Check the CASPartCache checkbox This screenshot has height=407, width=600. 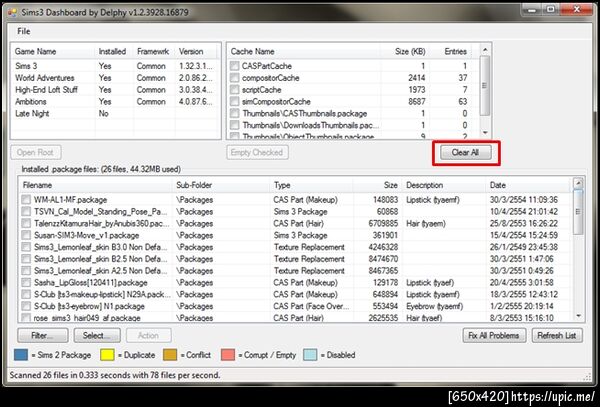(x=235, y=66)
